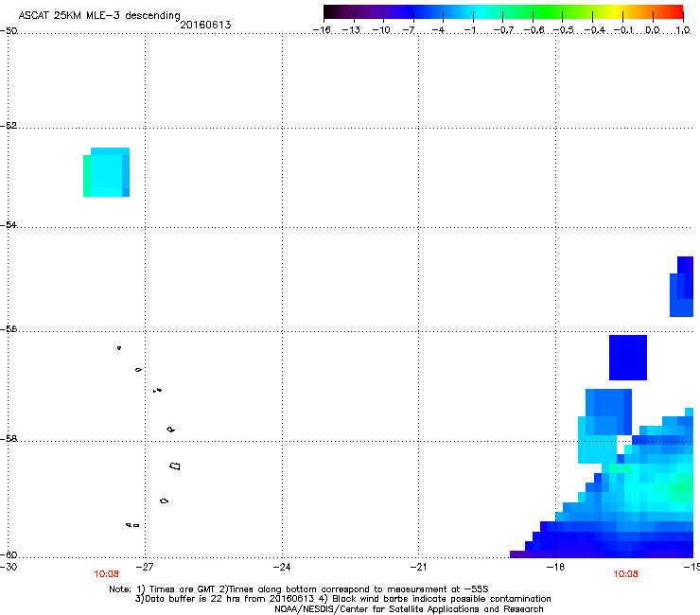The image size is (700, 615).
Task: Click the colorbar label -7
Action: coord(408,30)
